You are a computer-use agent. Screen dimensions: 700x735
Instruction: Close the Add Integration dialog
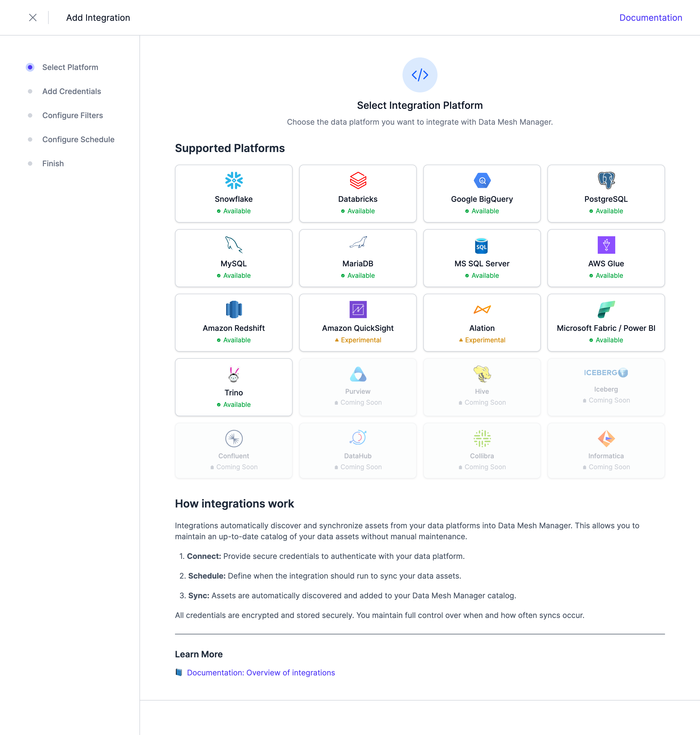pos(33,17)
